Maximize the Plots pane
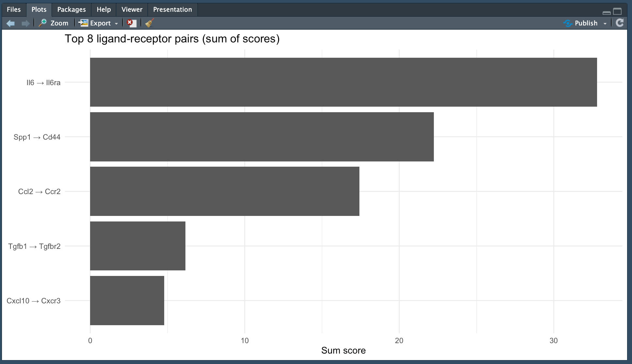The image size is (632, 364). click(617, 12)
